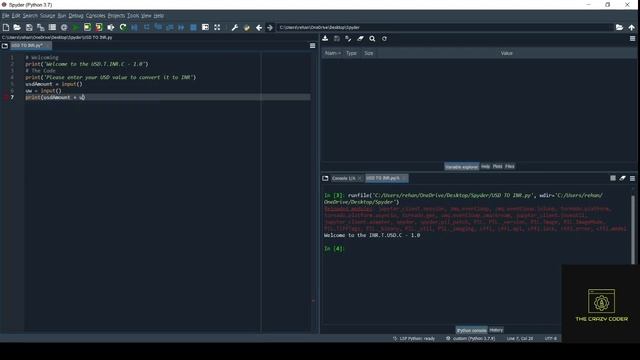
Task: Start debugging with the debug file icon
Action: (x=134, y=27)
